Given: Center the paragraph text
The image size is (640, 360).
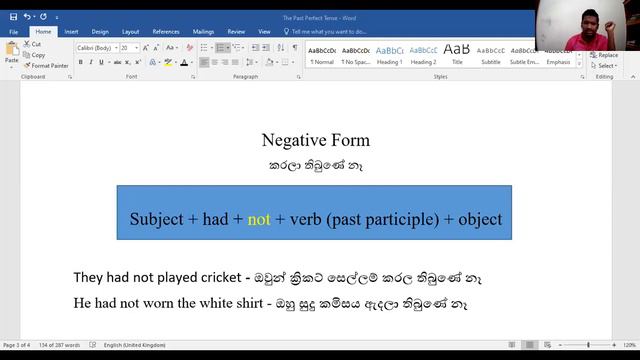Looking at the screenshot, I should (x=215, y=62).
